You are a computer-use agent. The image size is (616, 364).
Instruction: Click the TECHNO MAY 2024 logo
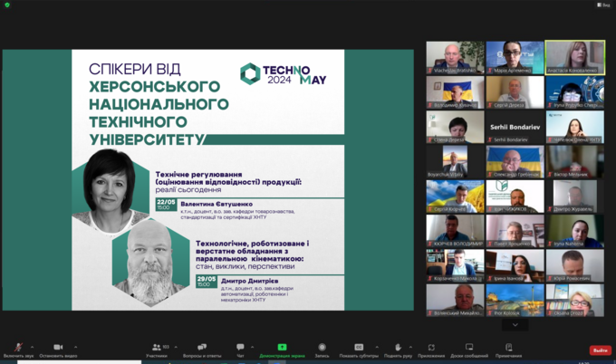point(284,74)
